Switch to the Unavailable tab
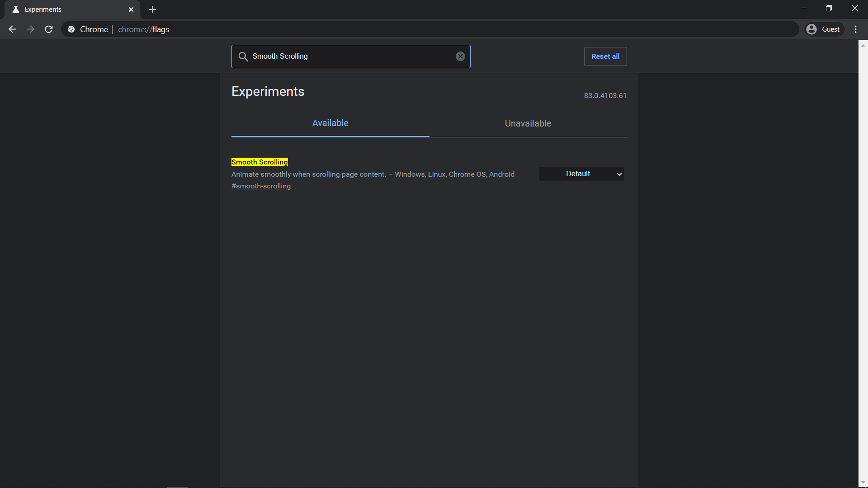The width and height of the screenshot is (868, 488). (x=528, y=123)
